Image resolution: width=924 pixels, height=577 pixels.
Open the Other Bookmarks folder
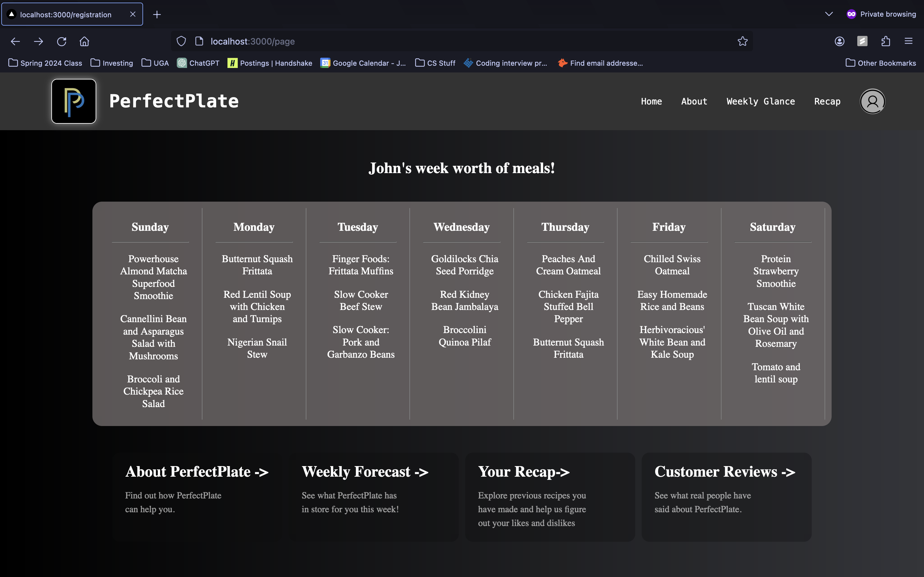(x=880, y=63)
